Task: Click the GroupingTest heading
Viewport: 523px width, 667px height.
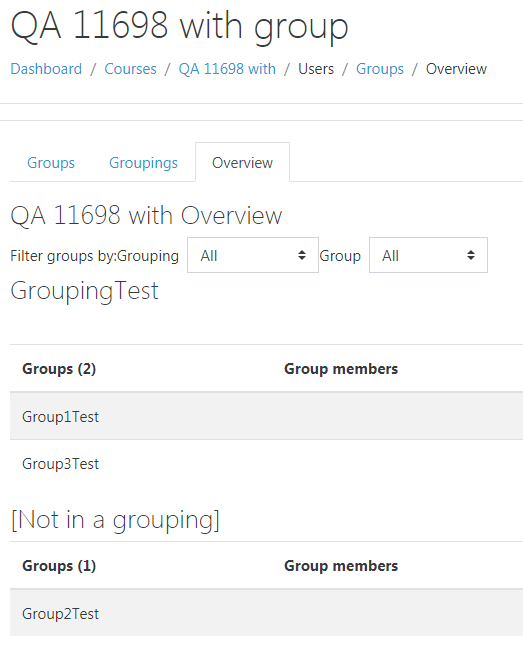Action: pyautogui.click(x=84, y=291)
